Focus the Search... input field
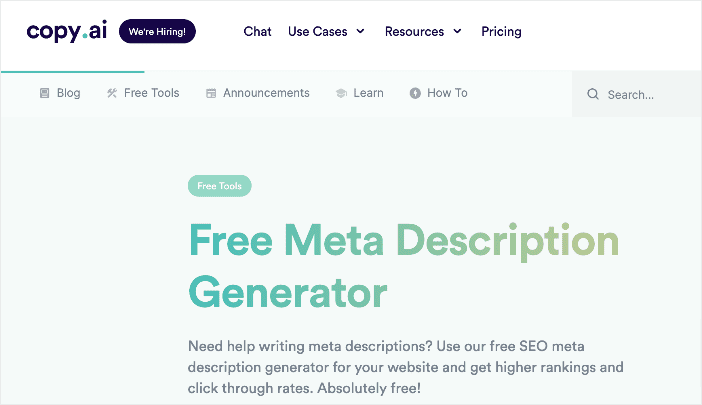702x405 pixels. pyautogui.click(x=637, y=94)
